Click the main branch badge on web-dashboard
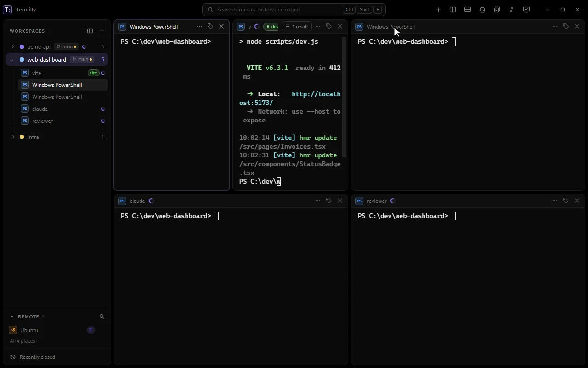Viewport: 588px width, 368px height. click(x=82, y=59)
